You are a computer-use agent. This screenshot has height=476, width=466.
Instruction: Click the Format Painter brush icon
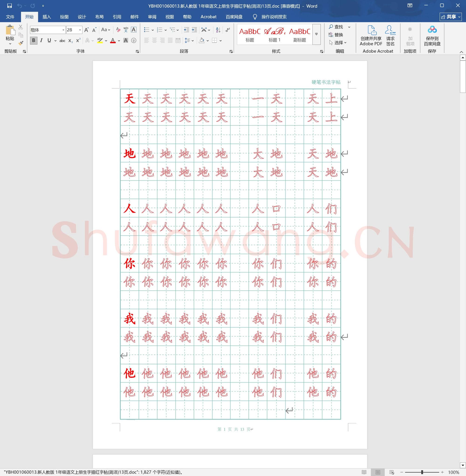coord(21,43)
